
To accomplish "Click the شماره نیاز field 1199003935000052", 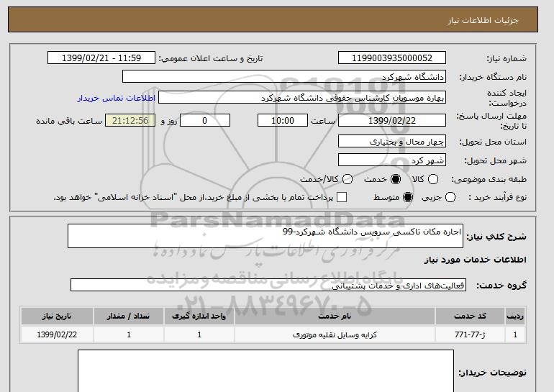I will pyautogui.click(x=392, y=58).
